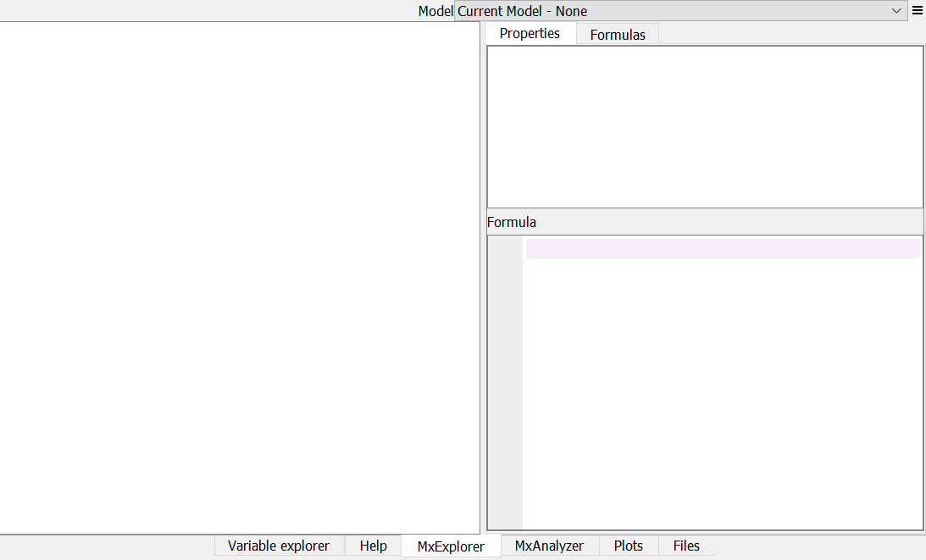The image size is (926, 560).
Task: Click the Formula section header label
Action: [x=512, y=222]
